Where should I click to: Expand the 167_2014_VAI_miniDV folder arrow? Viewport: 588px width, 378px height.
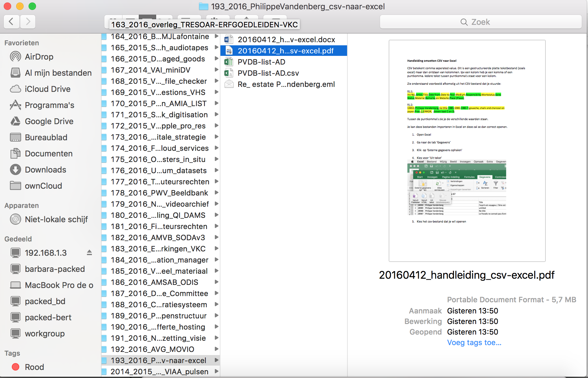(216, 70)
